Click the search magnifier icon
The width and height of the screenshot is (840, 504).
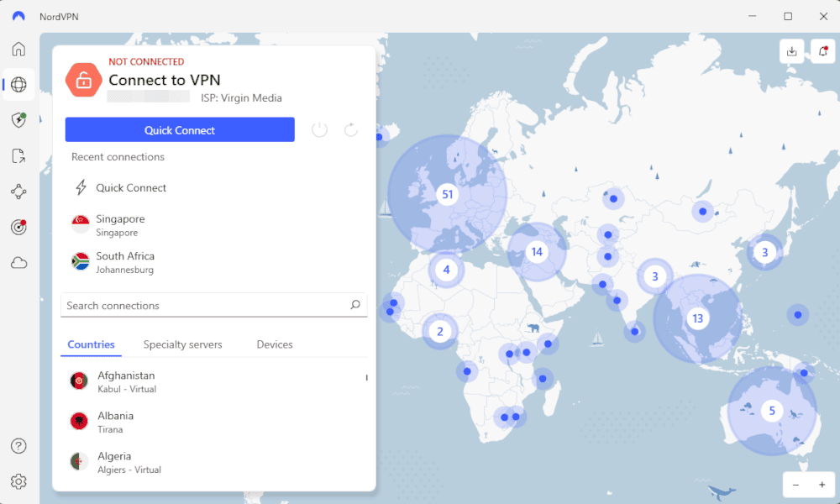click(355, 305)
